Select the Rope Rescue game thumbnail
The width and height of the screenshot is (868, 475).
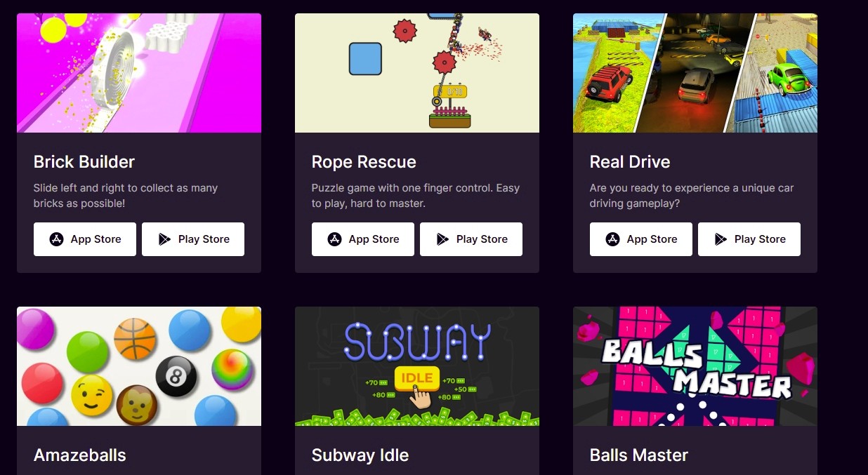pyautogui.click(x=417, y=73)
